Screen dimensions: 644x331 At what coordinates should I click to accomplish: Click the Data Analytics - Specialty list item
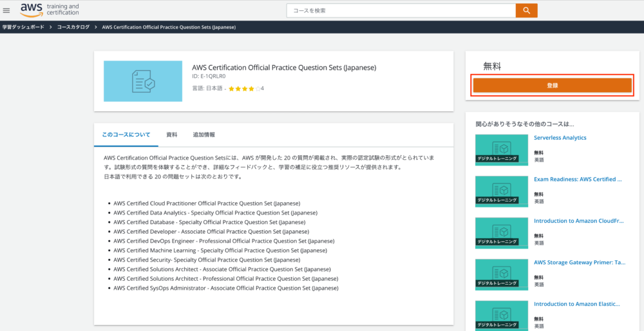215,213
